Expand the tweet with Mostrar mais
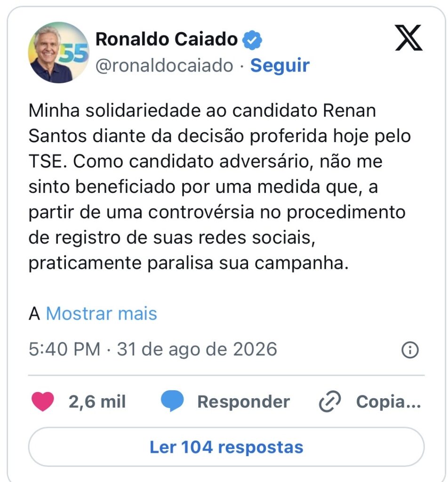448x482 pixels. pyautogui.click(x=101, y=313)
